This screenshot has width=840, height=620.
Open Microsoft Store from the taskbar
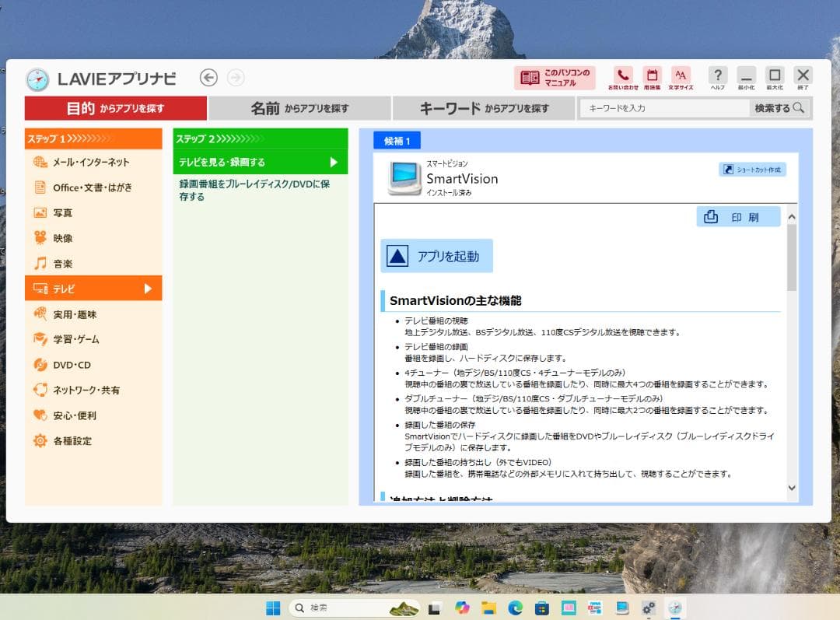(x=541, y=608)
